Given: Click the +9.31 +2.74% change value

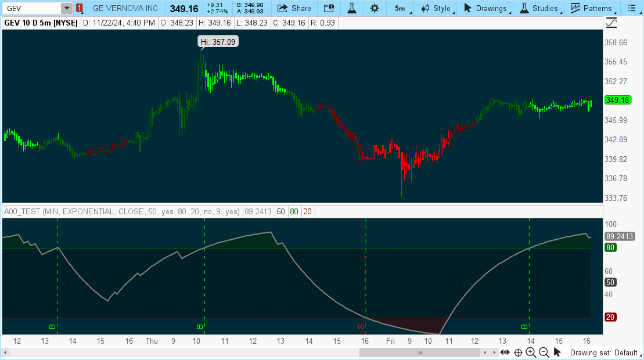Looking at the screenshot, I should (x=217, y=8).
